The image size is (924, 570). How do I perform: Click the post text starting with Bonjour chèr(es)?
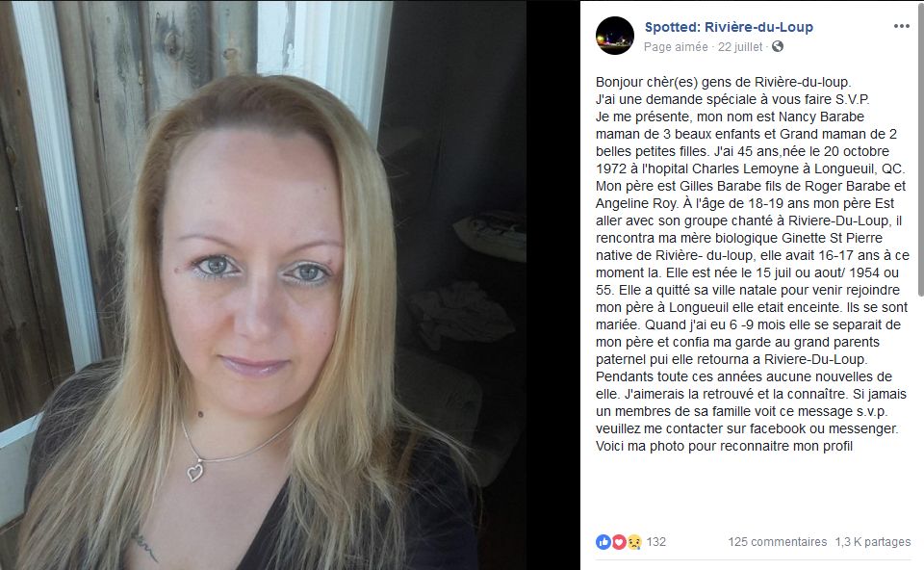[x=753, y=264]
